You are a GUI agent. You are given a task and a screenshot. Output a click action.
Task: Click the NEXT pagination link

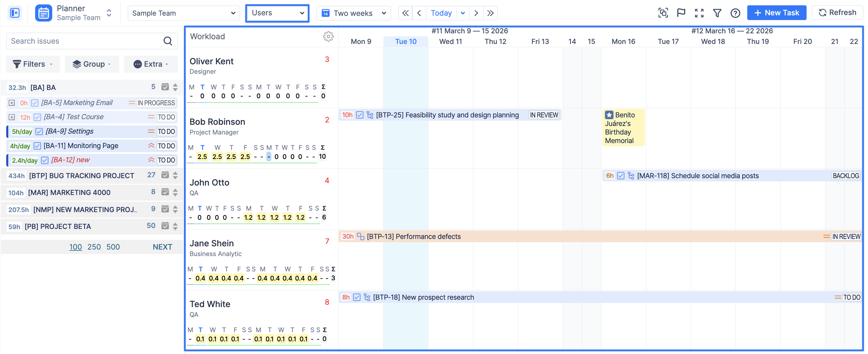pyautogui.click(x=162, y=247)
